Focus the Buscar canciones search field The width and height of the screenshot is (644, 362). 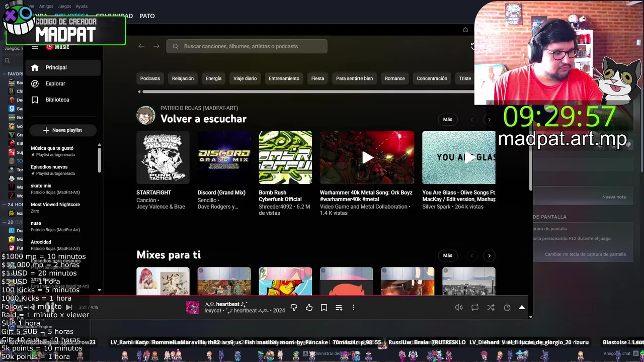[247, 46]
